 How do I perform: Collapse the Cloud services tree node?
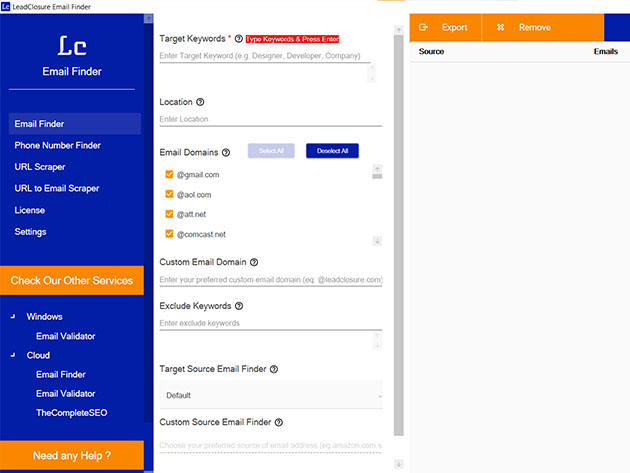pyautogui.click(x=13, y=355)
